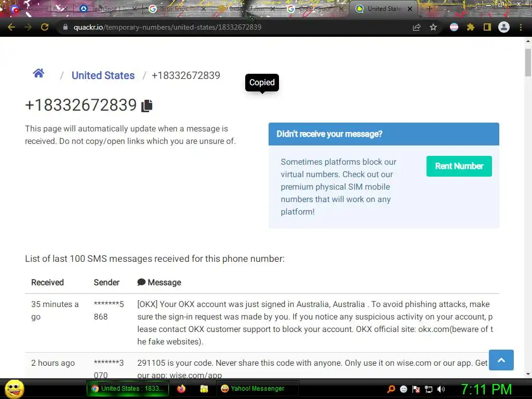
Task: Open the Chrome three-dot menu
Action: click(x=521, y=27)
